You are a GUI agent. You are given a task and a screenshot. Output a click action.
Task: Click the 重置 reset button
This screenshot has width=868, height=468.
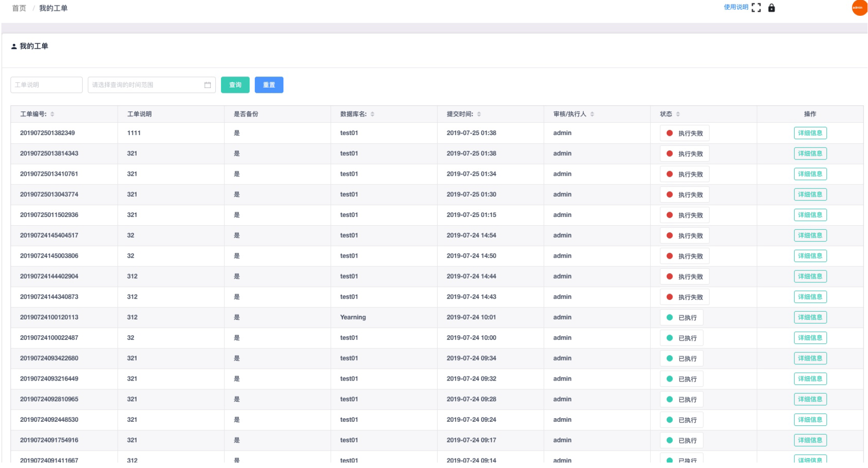269,85
